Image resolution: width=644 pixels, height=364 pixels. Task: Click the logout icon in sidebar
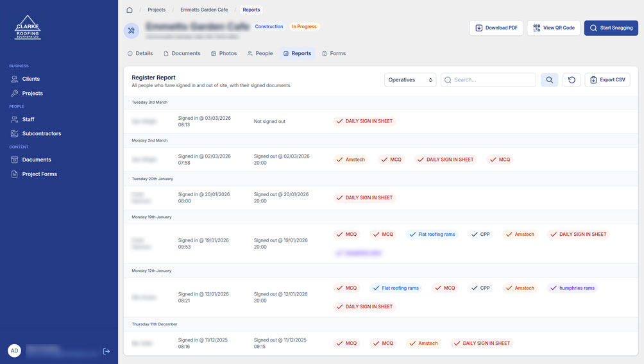(x=106, y=351)
